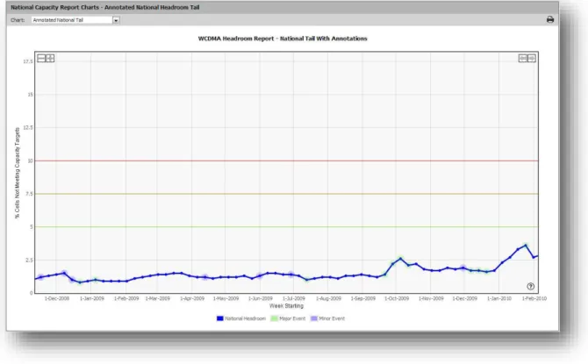The image size is (588, 364).
Task: Click the 1-Dec-2008 axis label
Action: [x=57, y=298]
